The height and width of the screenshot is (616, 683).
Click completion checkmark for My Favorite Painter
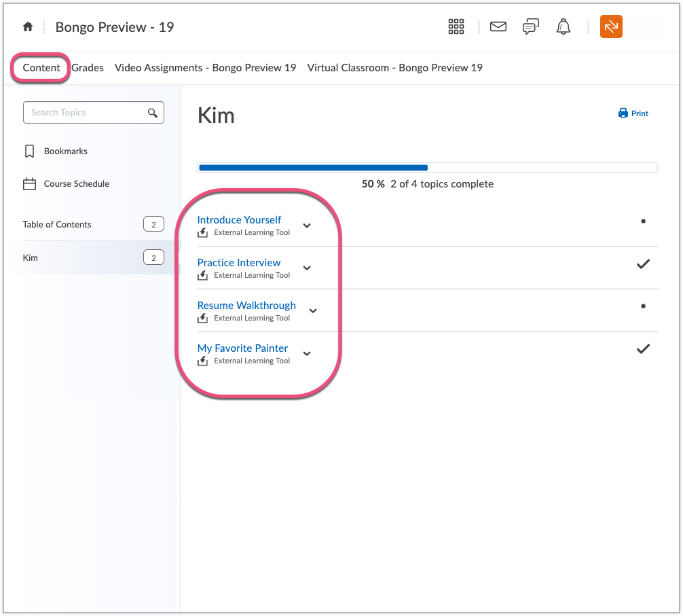click(x=643, y=349)
